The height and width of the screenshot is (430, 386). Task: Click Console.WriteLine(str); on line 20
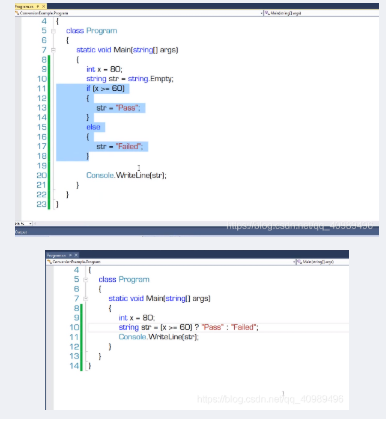click(x=126, y=175)
